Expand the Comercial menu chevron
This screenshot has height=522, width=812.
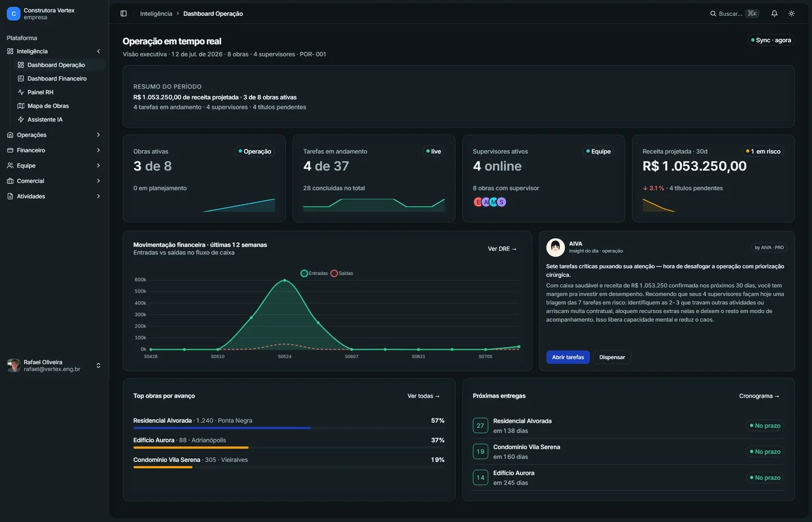pos(99,181)
